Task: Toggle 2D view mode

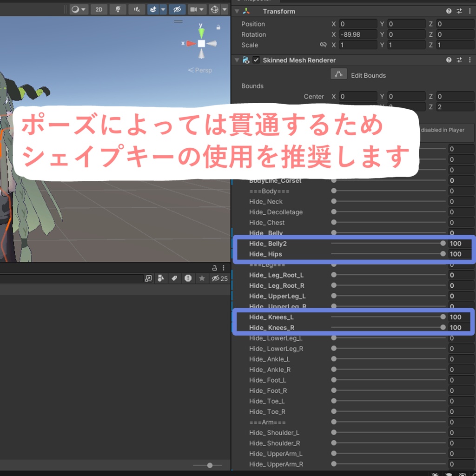Action: tap(99, 9)
